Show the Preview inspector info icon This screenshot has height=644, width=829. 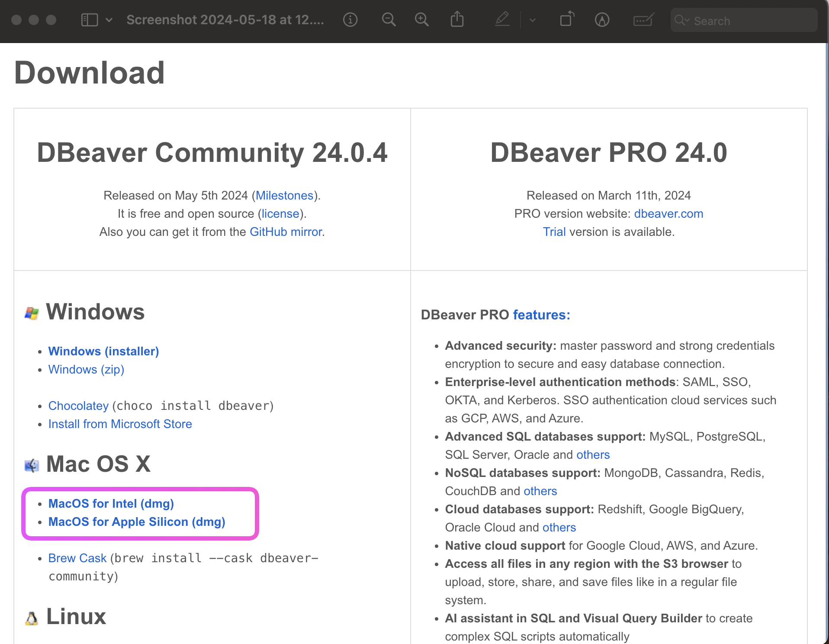(350, 20)
